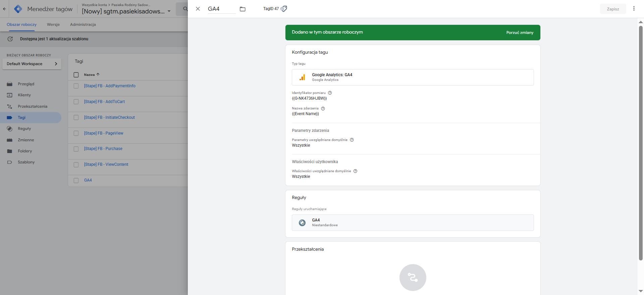Open Zmienne in the sidebar
This screenshot has width=644, height=295.
click(x=26, y=140)
